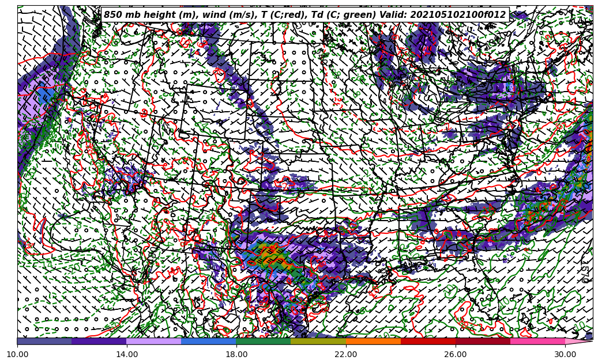The height and width of the screenshot is (364, 598).
Task: Select the blue 16–18 colorbar segment
Action: point(209,341)
